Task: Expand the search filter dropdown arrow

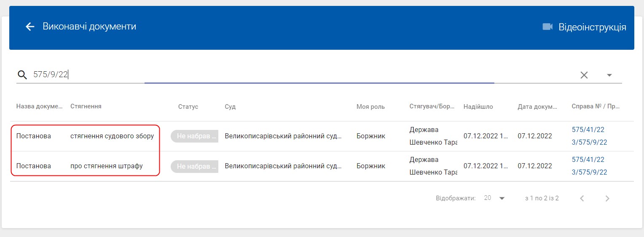Action: [609, 75]
